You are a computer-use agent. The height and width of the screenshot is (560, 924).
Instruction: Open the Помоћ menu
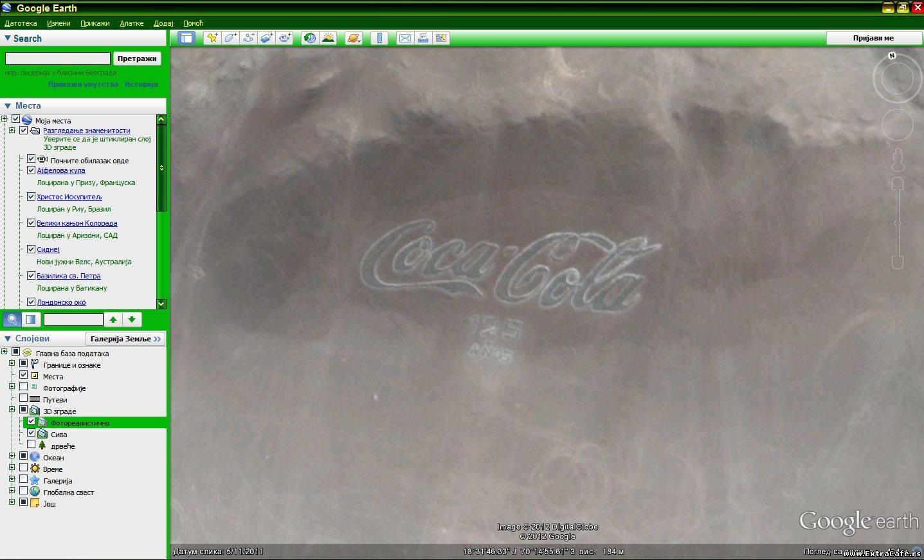pos(193,23)
